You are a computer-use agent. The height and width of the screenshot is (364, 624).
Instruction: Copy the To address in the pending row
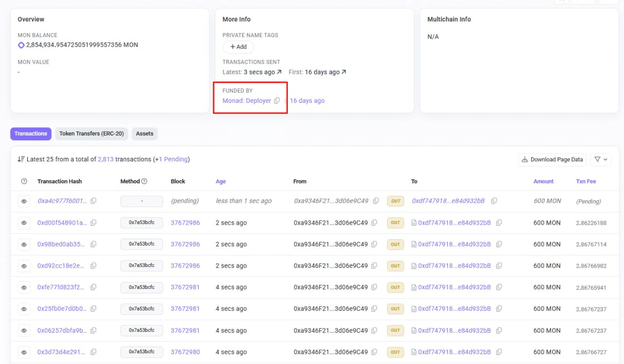[494, 201]
